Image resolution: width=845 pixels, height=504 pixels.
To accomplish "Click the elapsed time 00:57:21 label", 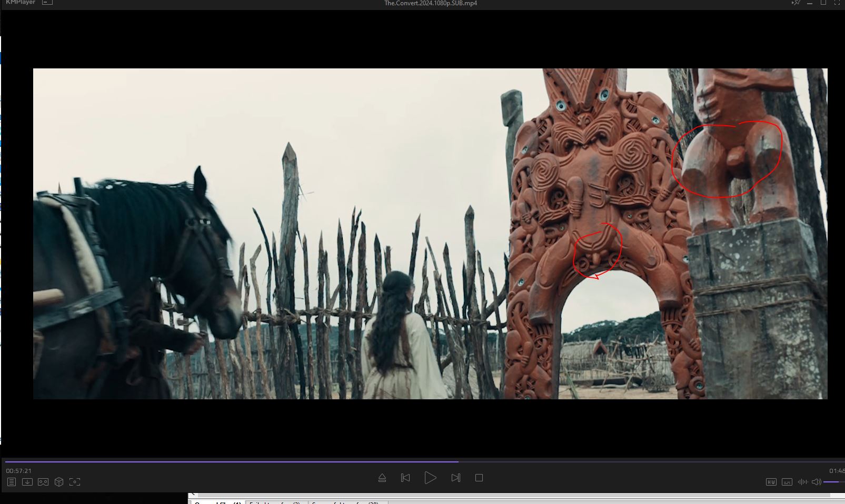I will coord(19,471).
